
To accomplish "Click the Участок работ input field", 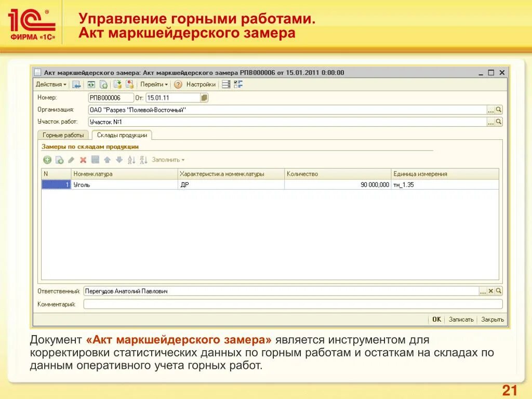I will tap(287, 122).
